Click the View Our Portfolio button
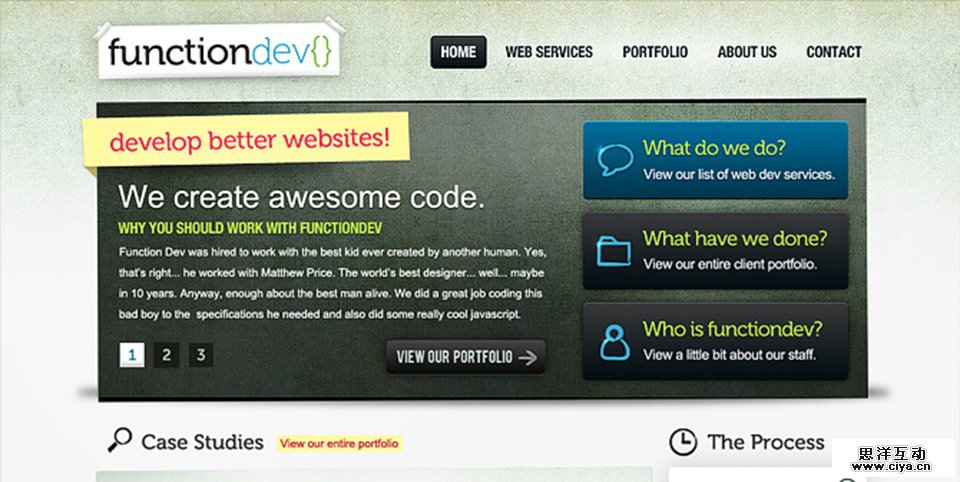Screen dimensions: 960x482 click(x=466, y=356)
